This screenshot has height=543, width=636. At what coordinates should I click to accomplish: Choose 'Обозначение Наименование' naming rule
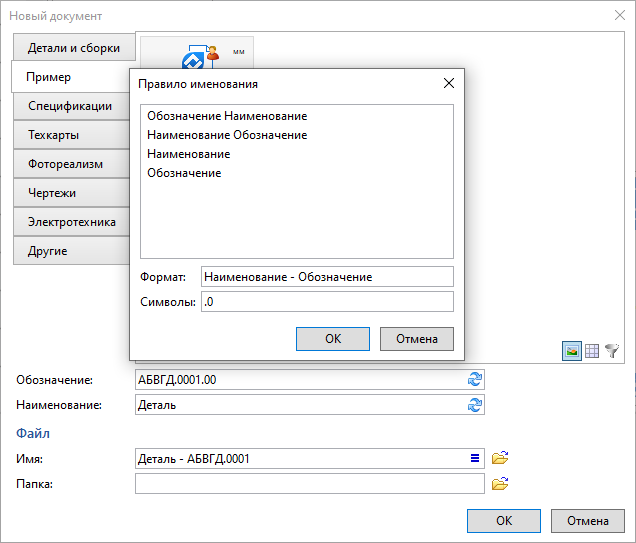tap(226, 117)
